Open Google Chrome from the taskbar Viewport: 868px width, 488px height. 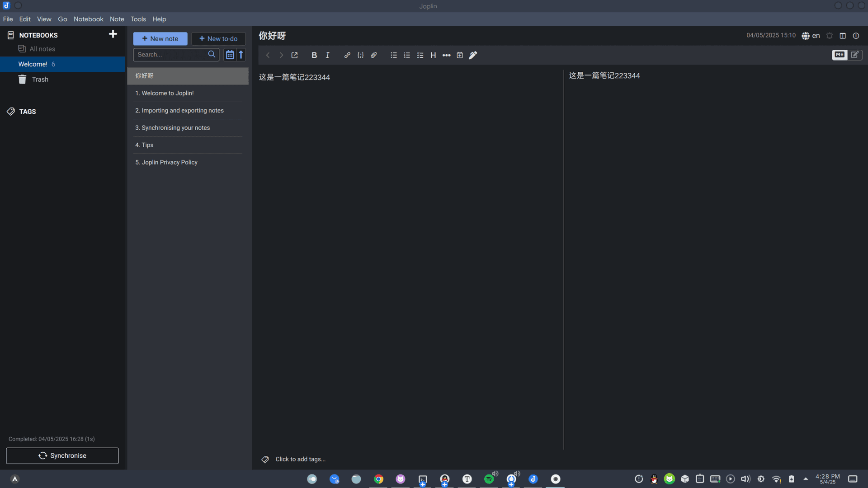[378, 479]
